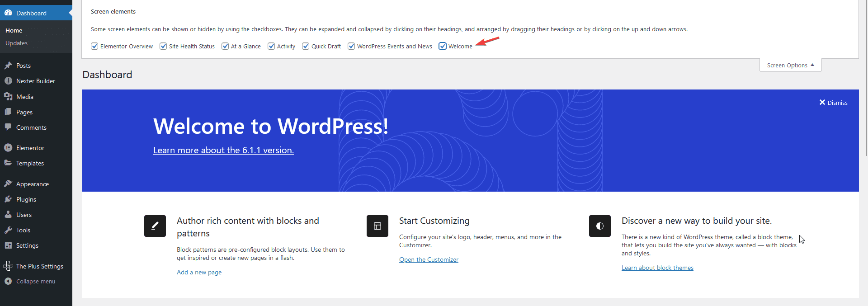The height and width of the screenshot is (306, 868).
Task: Follow Learn more about 6.1.1 version link
Action: (223, 150)
